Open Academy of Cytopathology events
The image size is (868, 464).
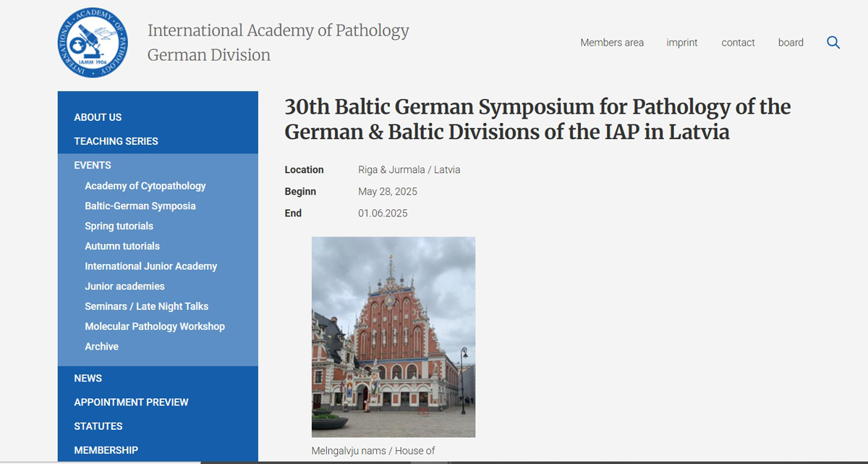[x=145, y=185]
